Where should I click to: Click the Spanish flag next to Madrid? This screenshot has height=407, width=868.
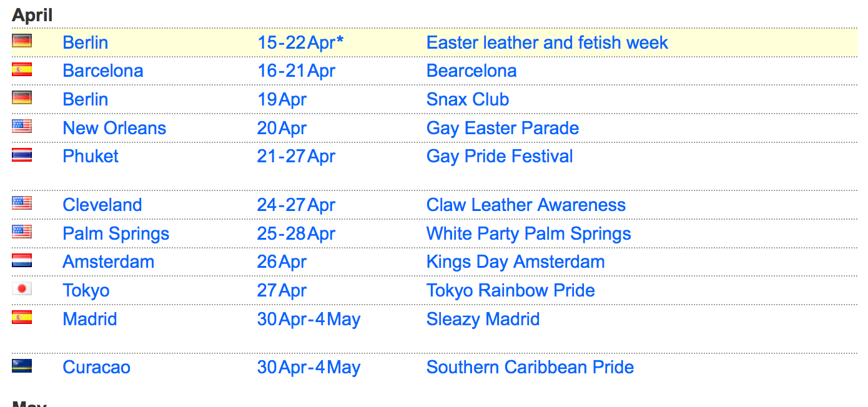(22, 318)
